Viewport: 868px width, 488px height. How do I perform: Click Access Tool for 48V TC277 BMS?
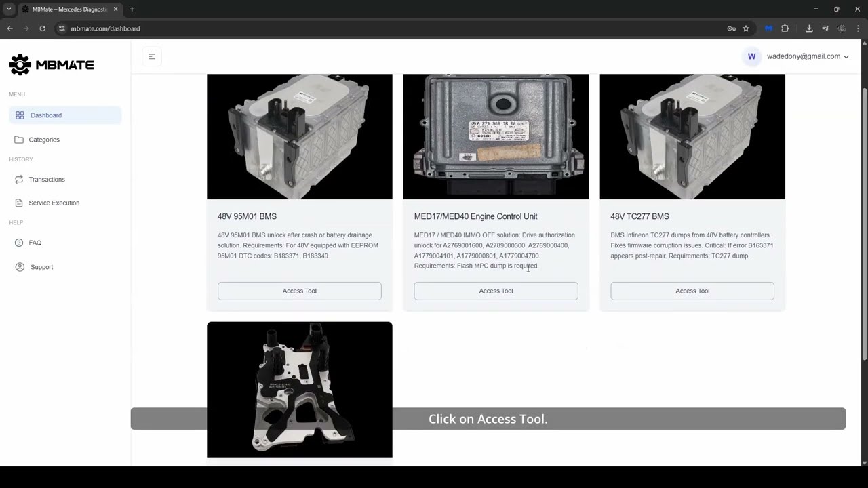click(692, 291)
